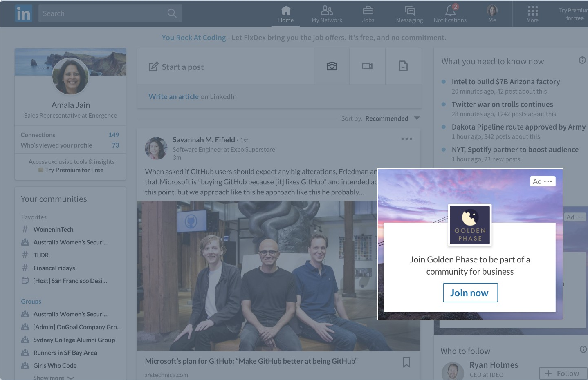Bookmark the Microsoft GitHub article
This screenshot has height=380, width=588.
click(406, 362)
